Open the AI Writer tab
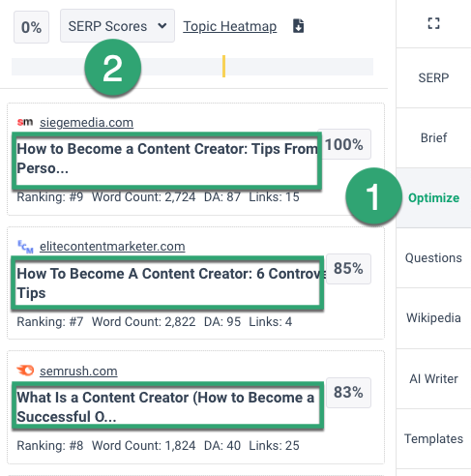 (433, 378)
